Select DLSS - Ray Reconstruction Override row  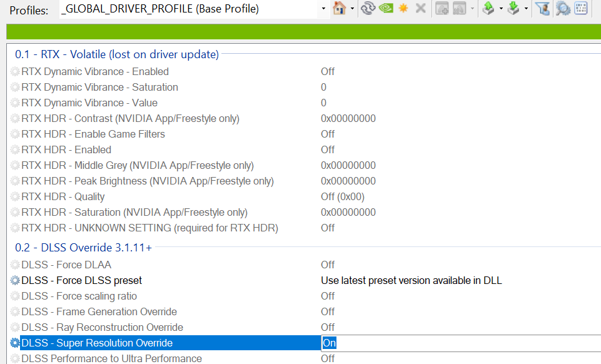(103, 328)
